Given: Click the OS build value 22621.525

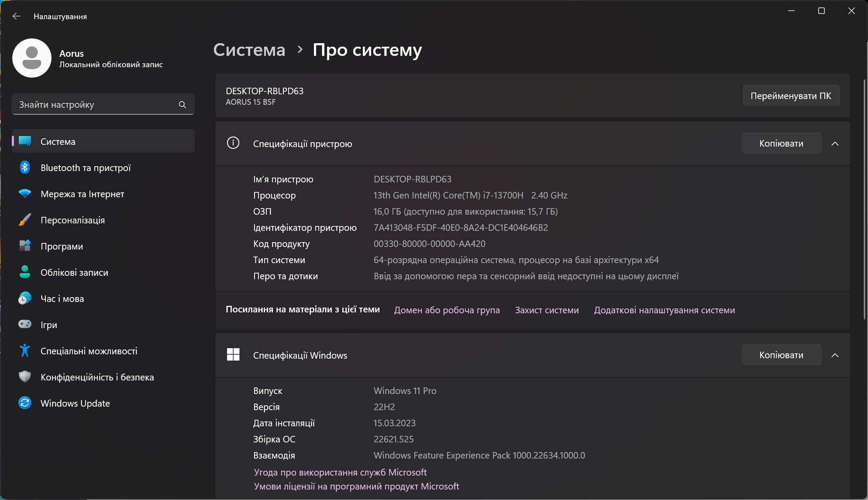Looking at the screenshot, I should 393,439.
